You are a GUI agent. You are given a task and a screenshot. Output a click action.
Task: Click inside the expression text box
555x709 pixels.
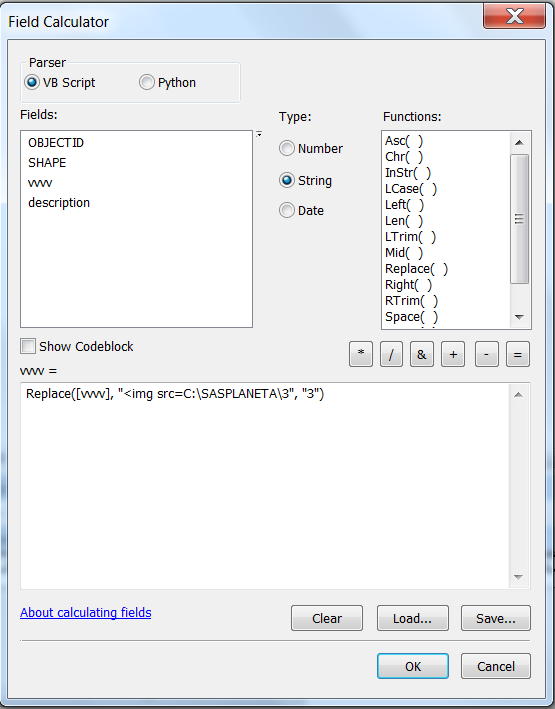267,486
